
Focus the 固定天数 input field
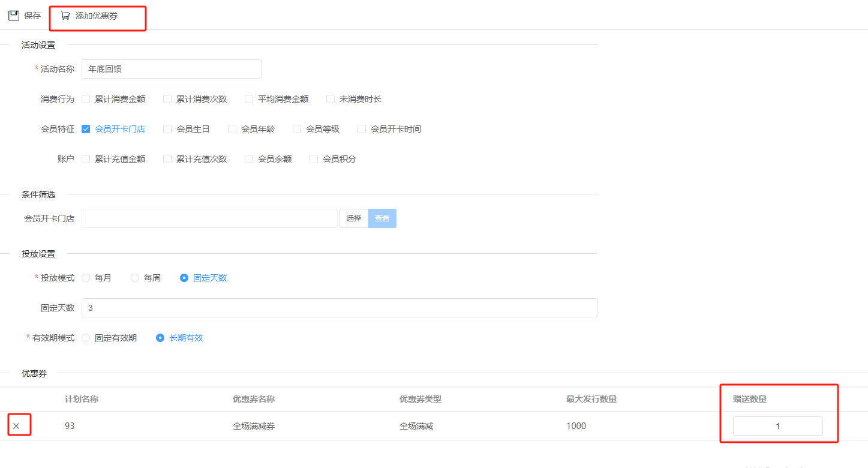(339, 308)
